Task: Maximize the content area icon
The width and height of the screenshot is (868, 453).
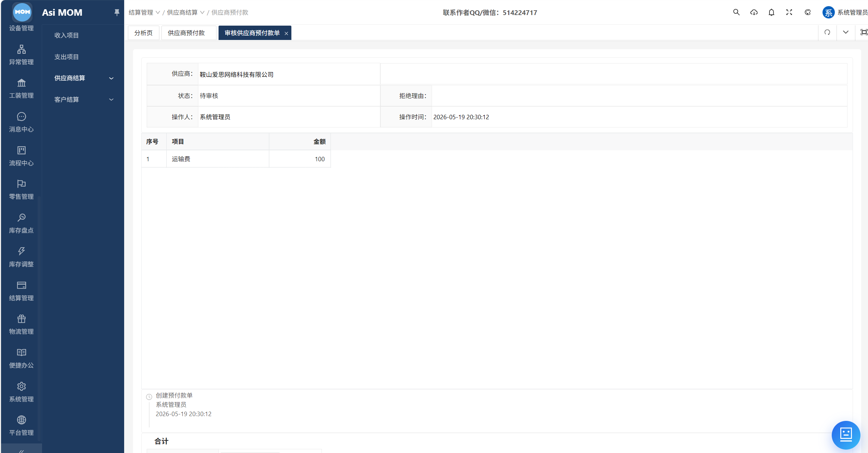Action: pyautogui.click(x=864, y=32)
